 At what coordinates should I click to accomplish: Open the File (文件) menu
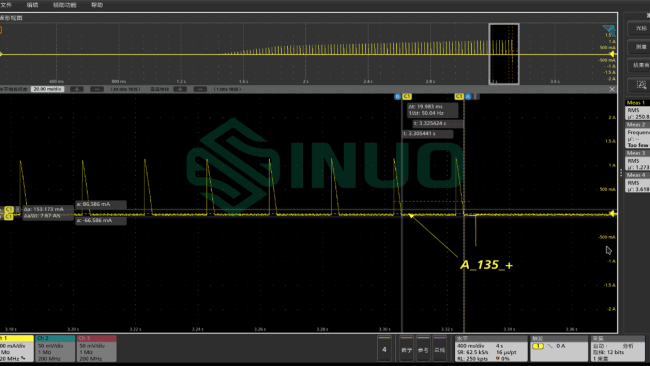click(6, 5)
